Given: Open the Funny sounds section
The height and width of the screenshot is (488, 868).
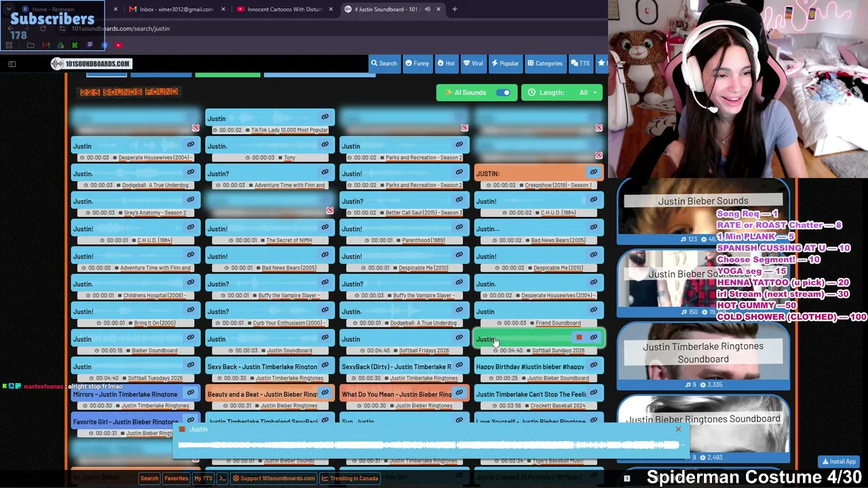Looking at the screenshot, I should 417,64.
